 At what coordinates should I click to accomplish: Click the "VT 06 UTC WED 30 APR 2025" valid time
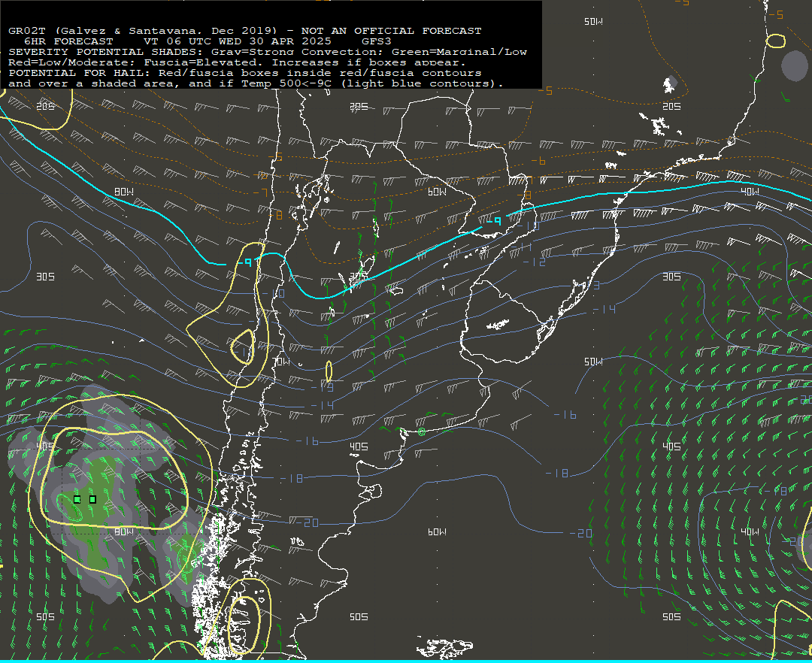[x=237, y=41]
